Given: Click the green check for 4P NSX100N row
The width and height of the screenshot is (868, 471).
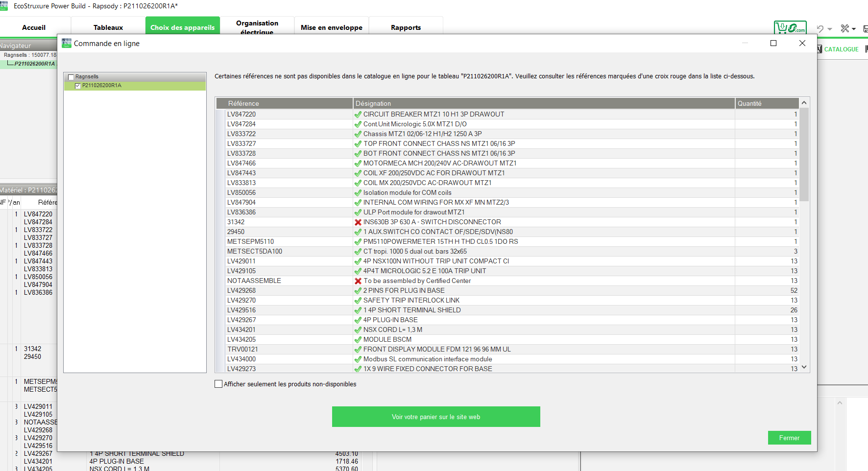Looking at the screenshot, I should 358,261.
